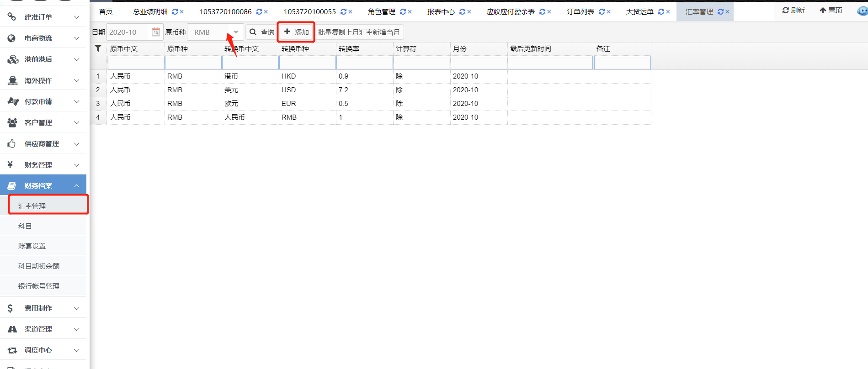
Task: Close the 1053720100086 tab
Action: [x=266, y=11]
